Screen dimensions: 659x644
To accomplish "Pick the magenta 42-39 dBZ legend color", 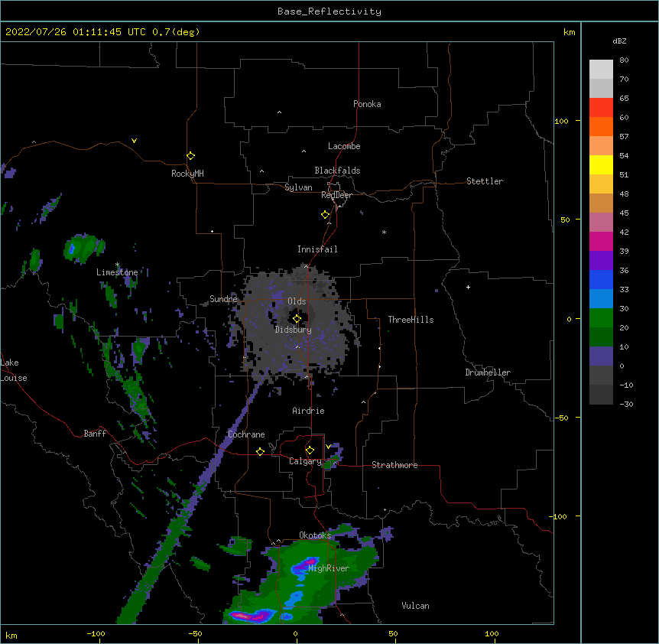I will pyautogui.click(x=601, y=242).
